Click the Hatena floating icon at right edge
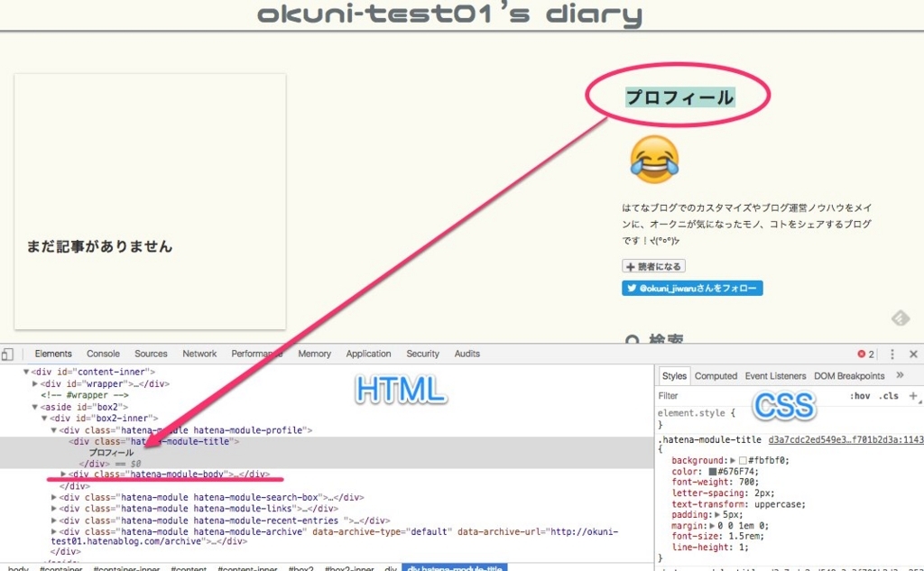The width and height of the screenshot is (924, 571). coord(901,318)
